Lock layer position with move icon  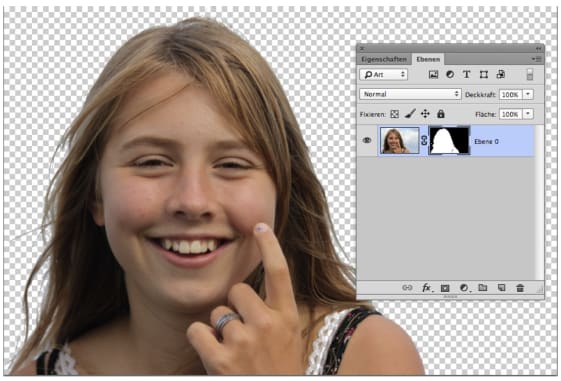click(425, 114)
